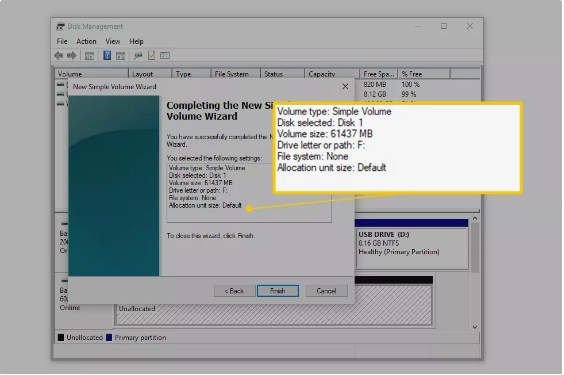The height and width of the screenshot is (375, 564).
Task: Open the View menu
Action: (x=113, y=41)
